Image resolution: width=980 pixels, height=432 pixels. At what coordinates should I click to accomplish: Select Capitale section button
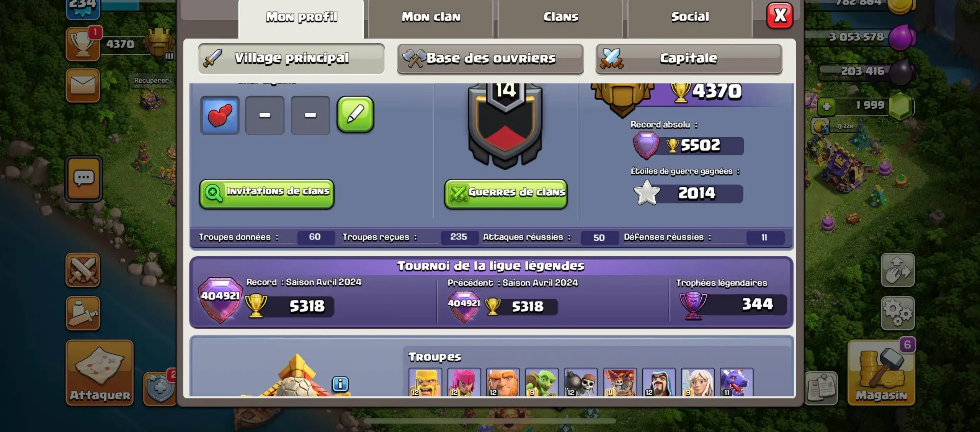click(689, 59)
